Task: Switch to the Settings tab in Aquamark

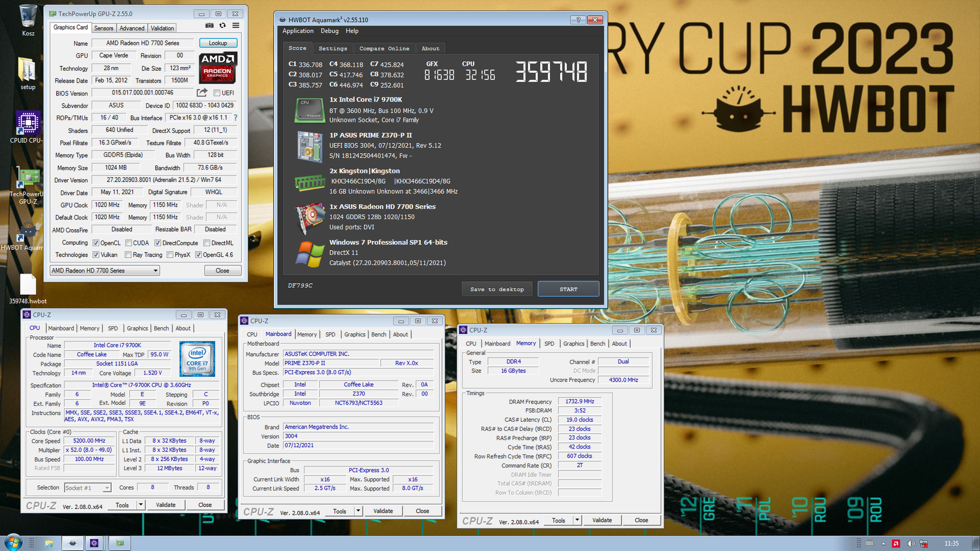Action: [333, 48]
